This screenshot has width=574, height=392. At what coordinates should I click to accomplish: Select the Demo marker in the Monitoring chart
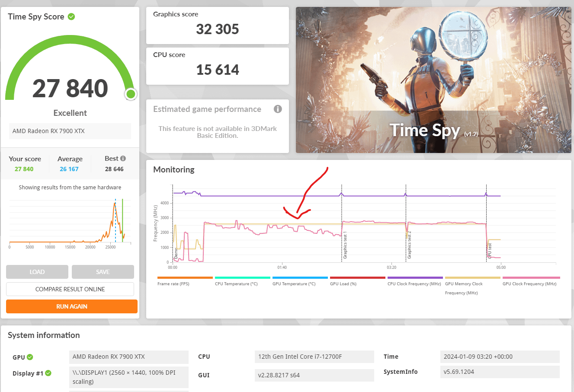pyautogui.click(x=176, y=254)
